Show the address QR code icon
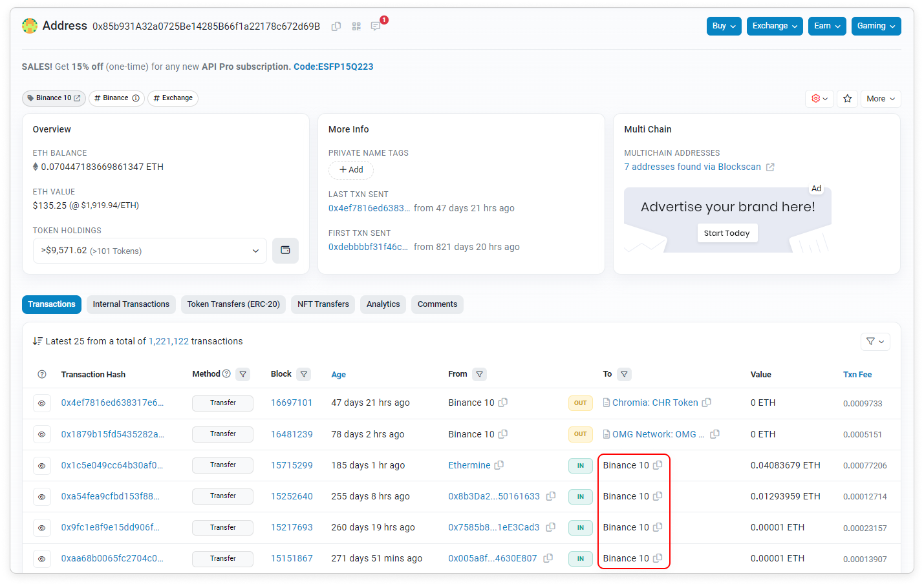Viewport: 924px width, 586px height. (x=356, y=26)
